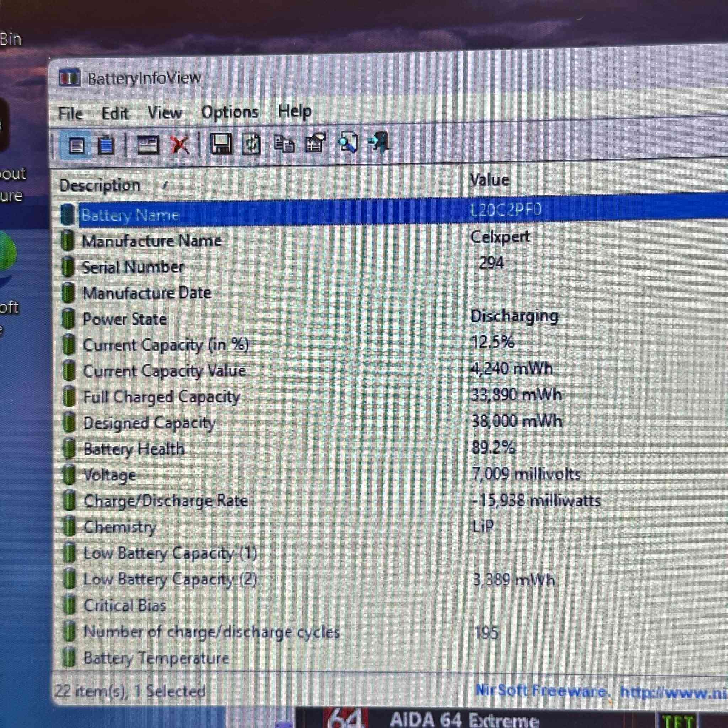Open the Options menu
The image size is (728, 728).
point(230,112)
